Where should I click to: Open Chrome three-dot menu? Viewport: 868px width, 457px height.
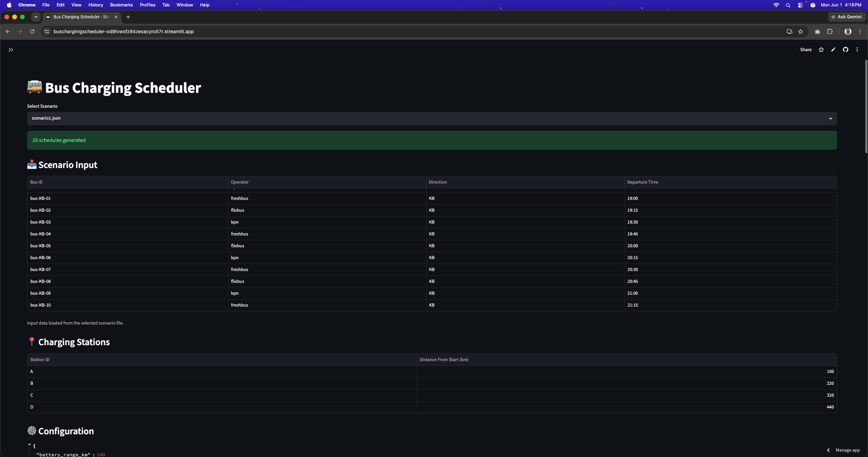pyautogui.click(x=860, y=32)
